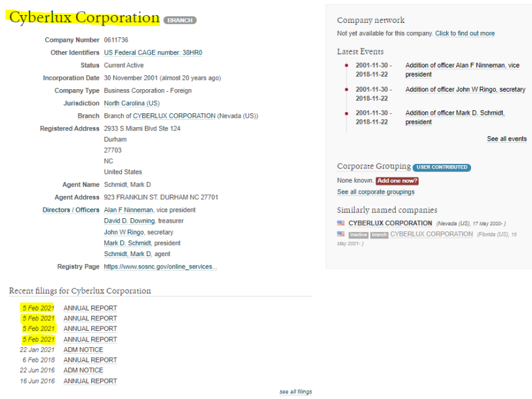Image resolution: width=532 pixels, height=399 pixels.
Task: Click agent name 'Schmidt, Mark D' text
Action: (128, 185)
